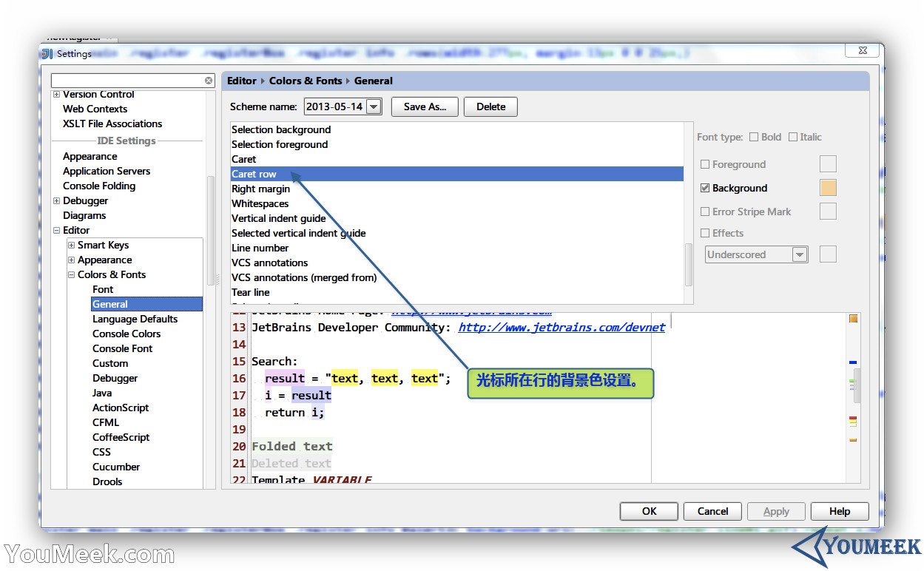Select CoffeeScript color settings

click(121, 437)
